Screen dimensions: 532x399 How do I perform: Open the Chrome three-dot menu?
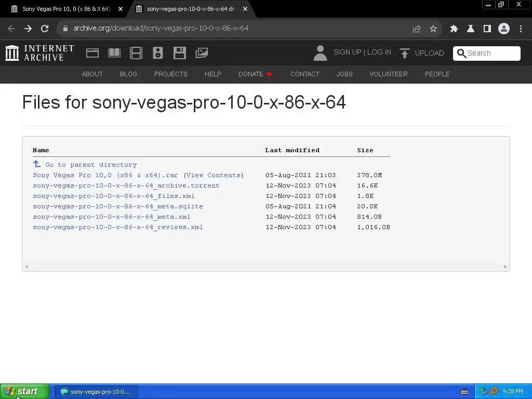click(521, 29)
